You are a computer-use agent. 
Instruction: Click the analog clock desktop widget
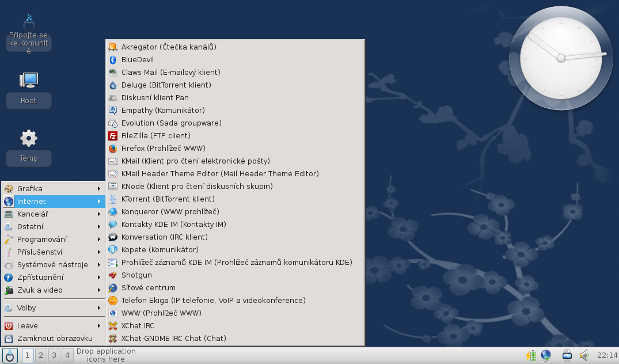pyautogui.click(x=561, y=58)
